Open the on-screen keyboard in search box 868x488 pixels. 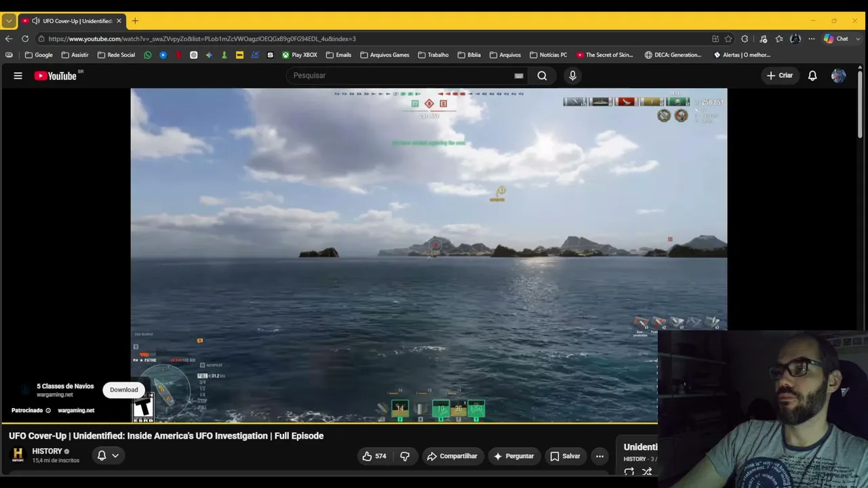519,76
